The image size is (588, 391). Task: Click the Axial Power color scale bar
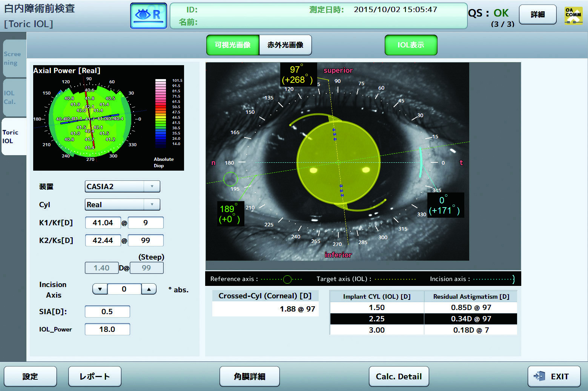click(x=161, y=113)
